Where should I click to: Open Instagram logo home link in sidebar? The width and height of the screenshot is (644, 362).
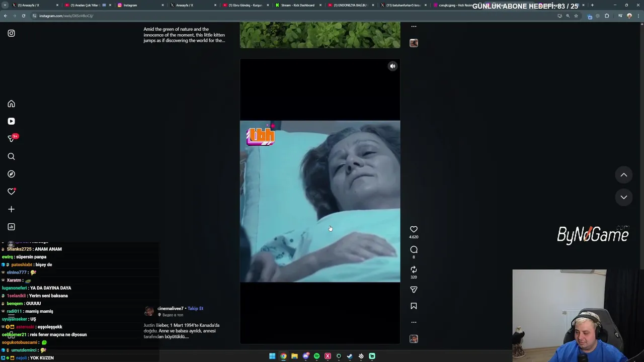[x=11, y=33]
